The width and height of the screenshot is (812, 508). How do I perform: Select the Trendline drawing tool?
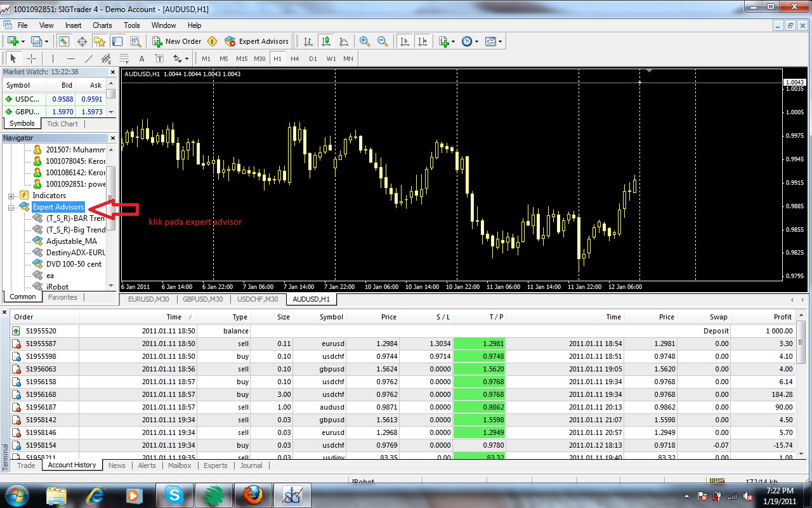pos(88,58)
